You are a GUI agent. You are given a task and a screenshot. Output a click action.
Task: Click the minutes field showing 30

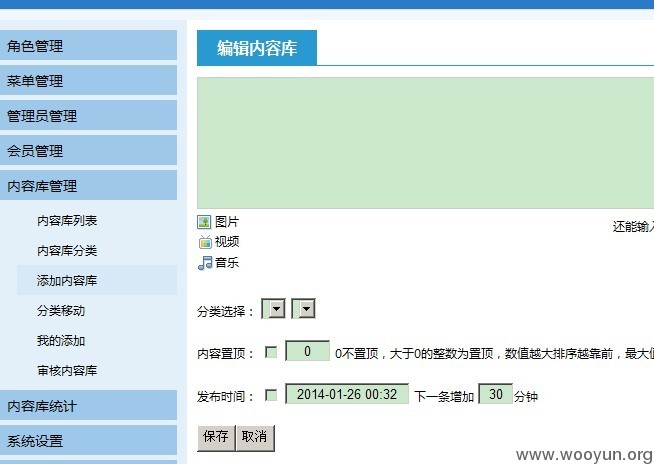coord(496,394)
